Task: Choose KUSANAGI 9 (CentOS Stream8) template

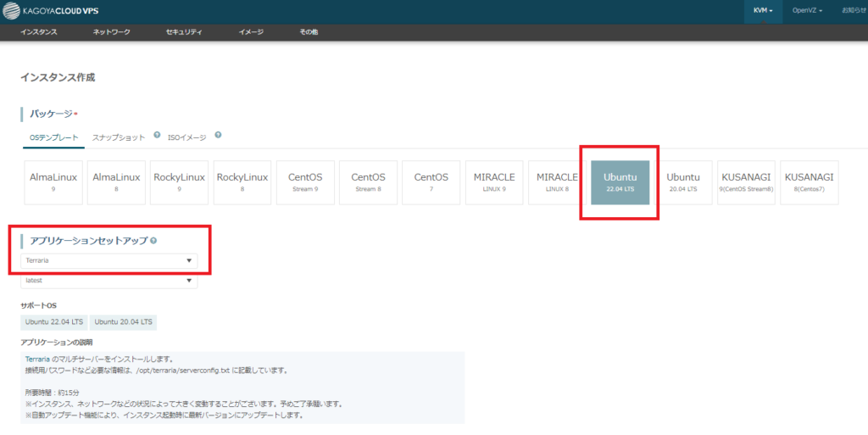Action: click(x=746, y=182)
